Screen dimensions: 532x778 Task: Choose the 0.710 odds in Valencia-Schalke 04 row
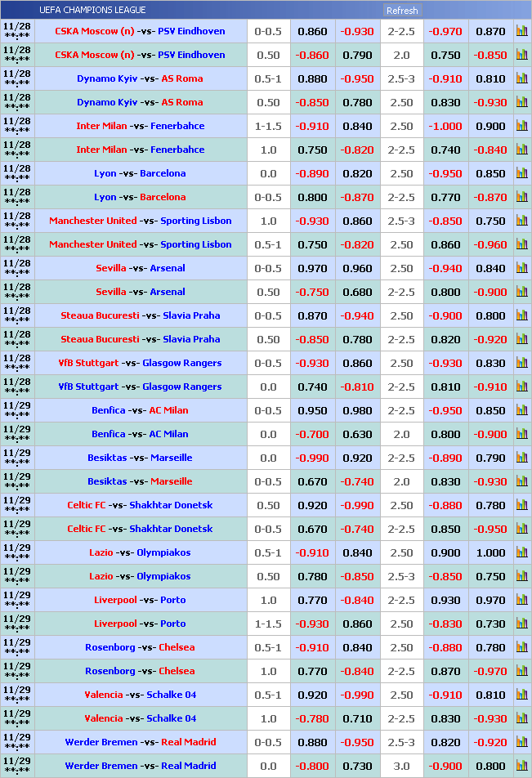coord(357,718)
